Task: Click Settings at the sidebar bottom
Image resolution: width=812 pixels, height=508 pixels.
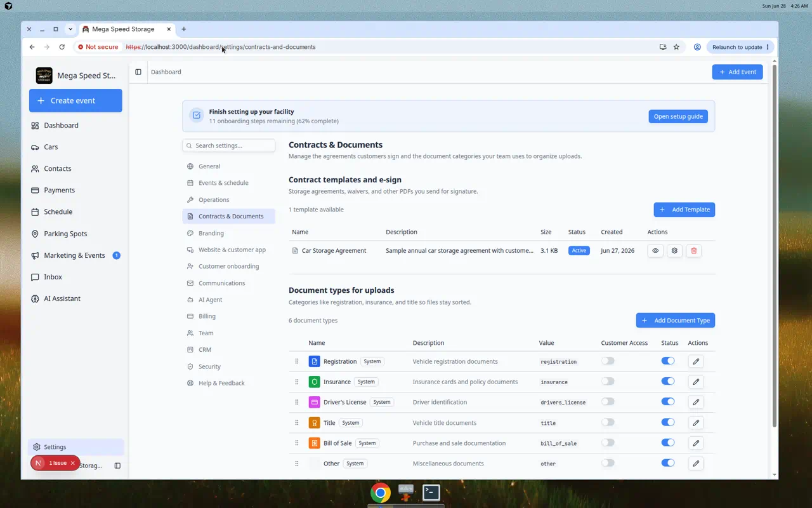Action: (x=76, y=447)
